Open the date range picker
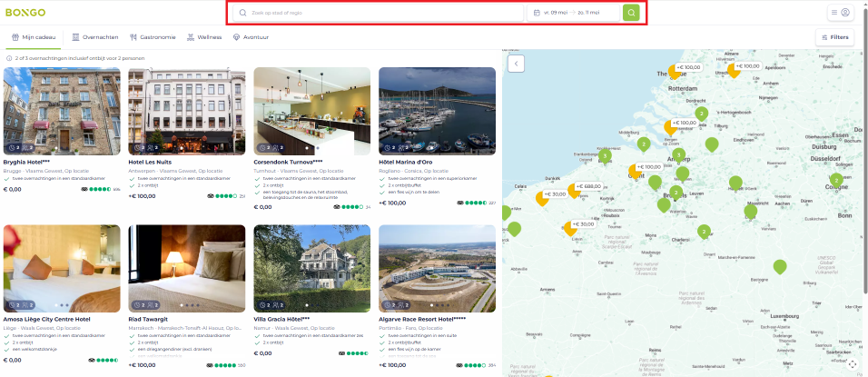This screenshot has height=377, width=868. [574, 13]
